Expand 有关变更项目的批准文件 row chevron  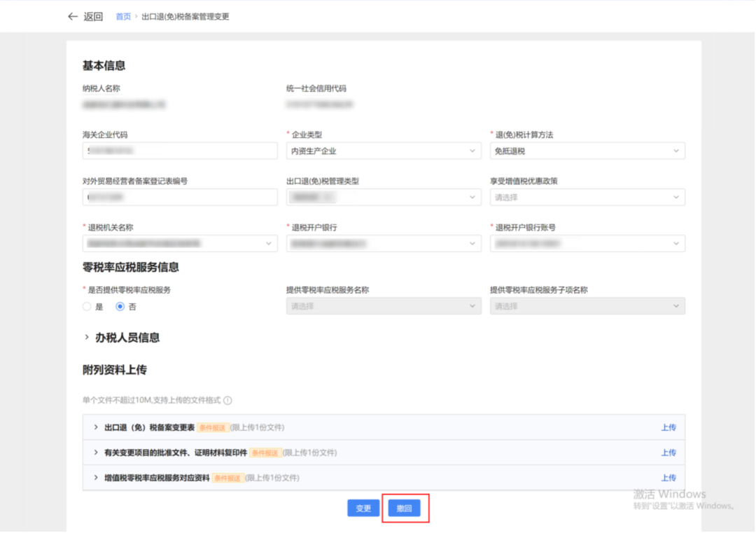point(96,452)
